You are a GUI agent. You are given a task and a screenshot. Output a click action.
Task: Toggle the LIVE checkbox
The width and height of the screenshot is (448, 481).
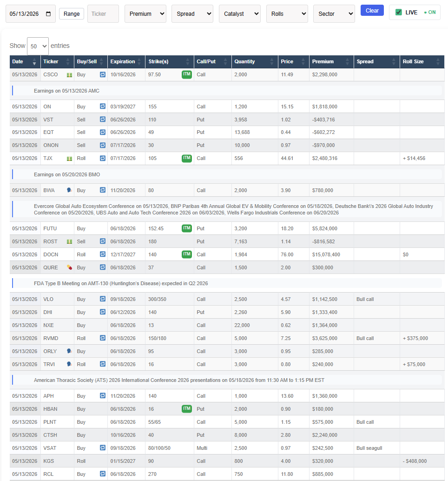click(x=398, y=12)
